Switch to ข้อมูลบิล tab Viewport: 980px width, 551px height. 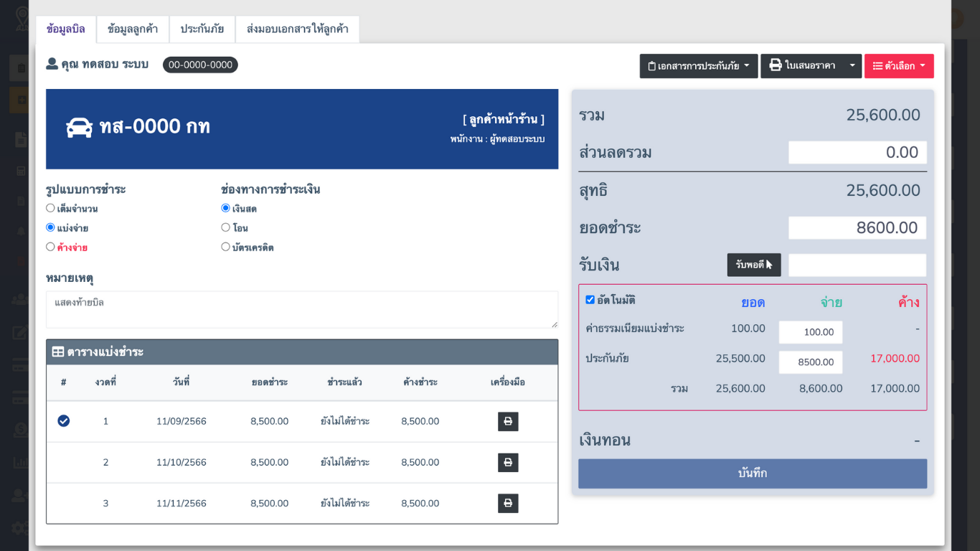[66, 29]
